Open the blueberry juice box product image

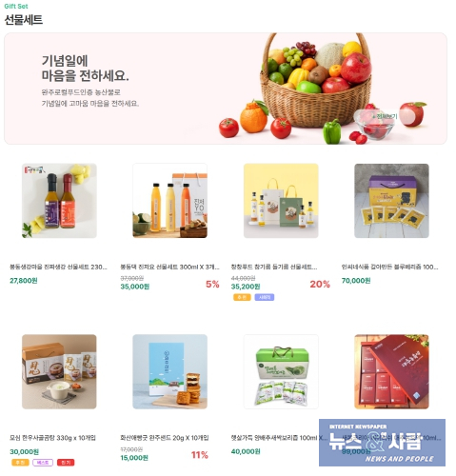(391, 201)
